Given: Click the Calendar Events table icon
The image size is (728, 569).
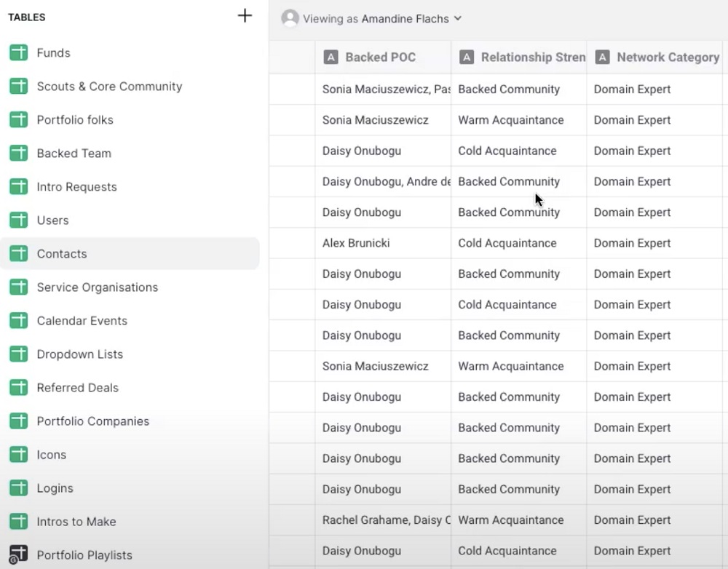Looking at the screenshot, I should [19, 320].
